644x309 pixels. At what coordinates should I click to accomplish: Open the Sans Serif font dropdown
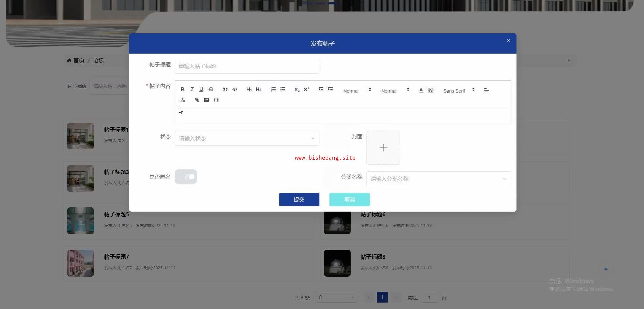459,90
